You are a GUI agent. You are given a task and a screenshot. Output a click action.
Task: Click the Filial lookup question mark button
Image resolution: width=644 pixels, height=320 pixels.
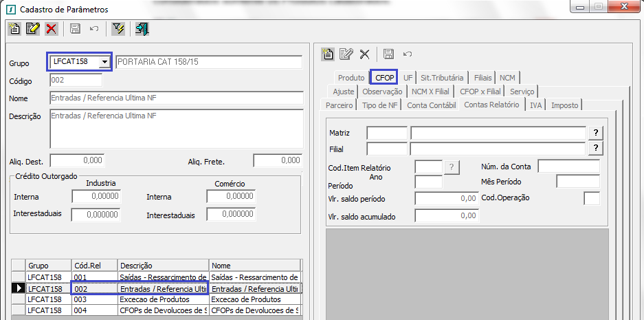pyautogui.click(x=596, y=149)
